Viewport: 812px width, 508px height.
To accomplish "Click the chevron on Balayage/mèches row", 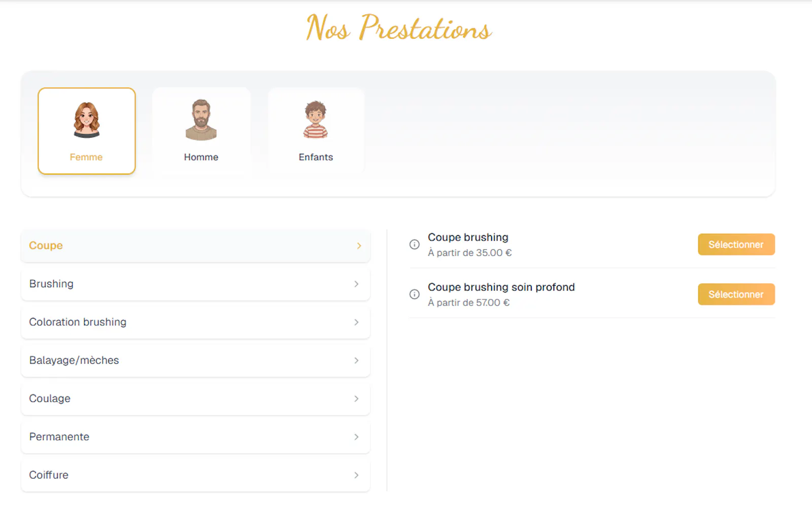I will [x=356, y=360].
